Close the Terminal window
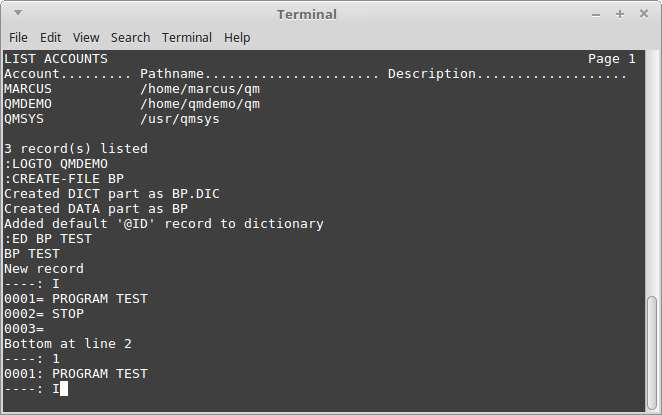This screenshot has height=415, width=662. [x=644, y=14]
